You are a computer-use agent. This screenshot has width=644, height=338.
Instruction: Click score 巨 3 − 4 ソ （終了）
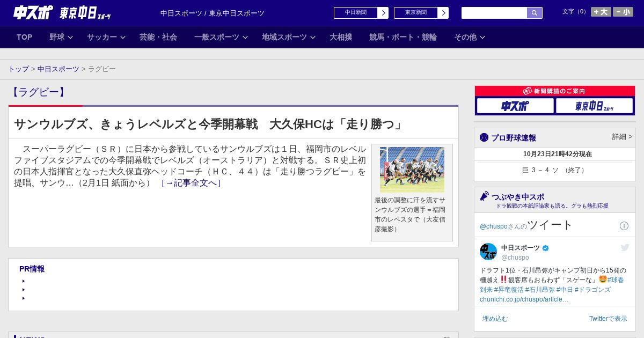click(554, 170)
